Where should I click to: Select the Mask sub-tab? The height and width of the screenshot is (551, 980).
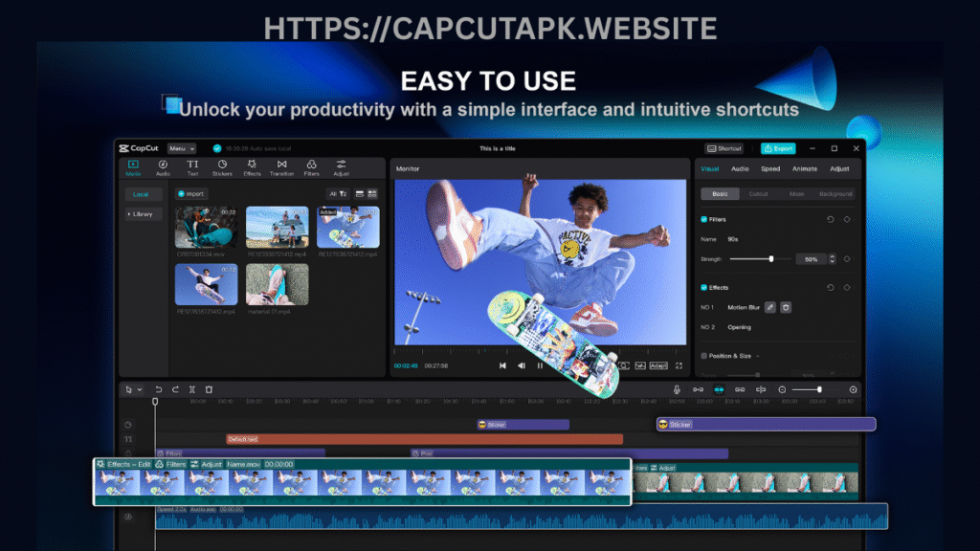797,193
